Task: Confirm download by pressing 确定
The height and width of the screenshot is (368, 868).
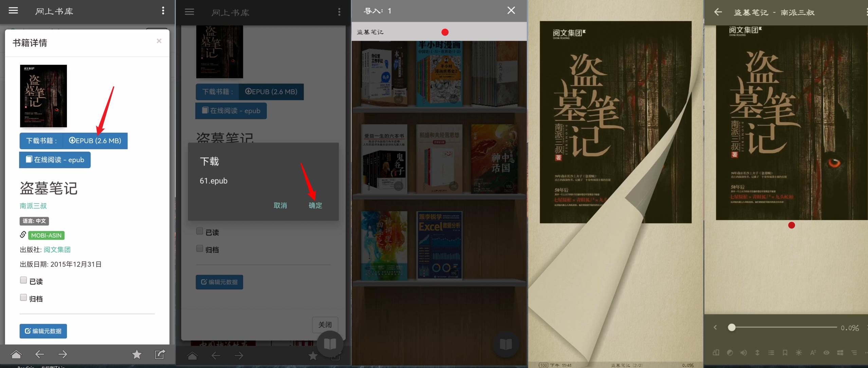Action: (315, 205)
